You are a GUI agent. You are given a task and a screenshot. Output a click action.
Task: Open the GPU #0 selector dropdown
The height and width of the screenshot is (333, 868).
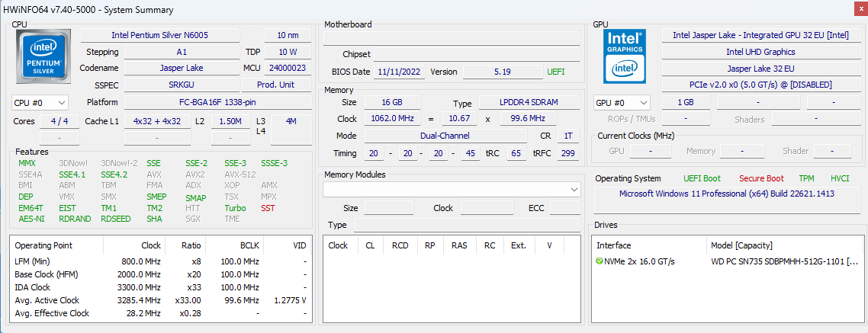622,103
